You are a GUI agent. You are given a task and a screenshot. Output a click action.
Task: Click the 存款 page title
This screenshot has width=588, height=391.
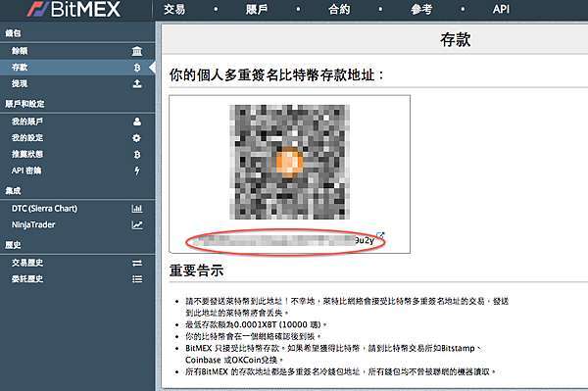click(x=456, y=39)
